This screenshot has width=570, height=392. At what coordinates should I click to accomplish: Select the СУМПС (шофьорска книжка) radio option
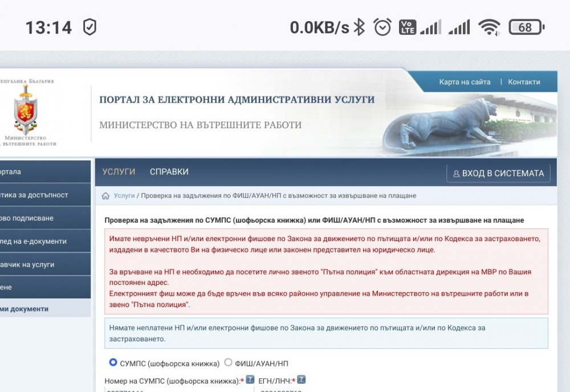pyautogui.click(x=113, y=362)
